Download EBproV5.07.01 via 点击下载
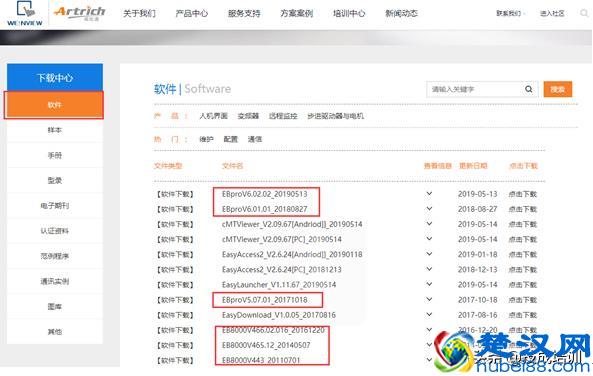The image size is (593, 376). click(523, 300)
